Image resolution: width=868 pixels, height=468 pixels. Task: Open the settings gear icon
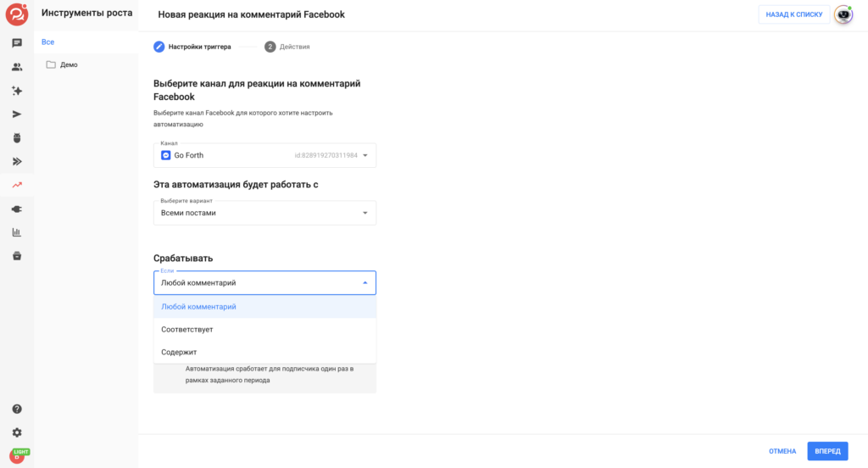[x=17, y=432]
